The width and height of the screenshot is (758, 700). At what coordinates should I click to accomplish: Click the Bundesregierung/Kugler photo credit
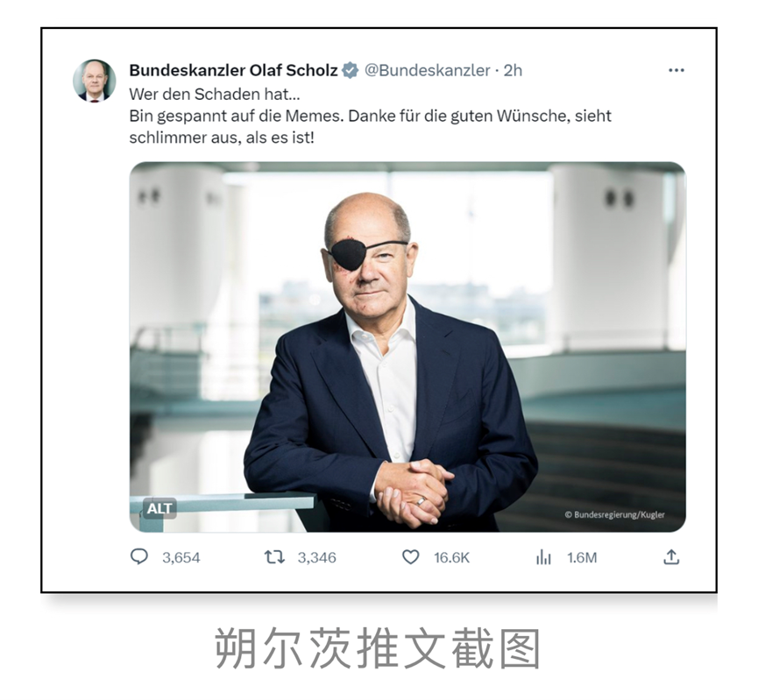pyautogui.click(x=614, y=514)
